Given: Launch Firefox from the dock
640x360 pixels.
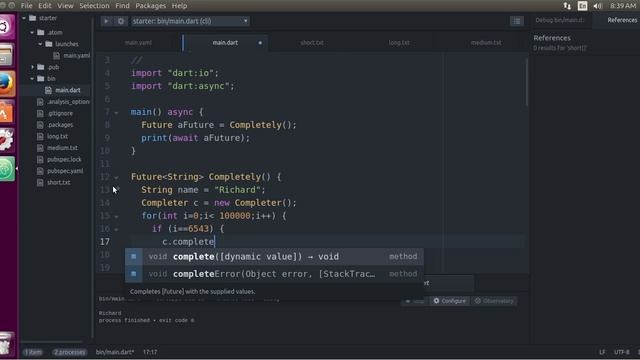Looking at the screenshot, I should click(x=6, y=83).
